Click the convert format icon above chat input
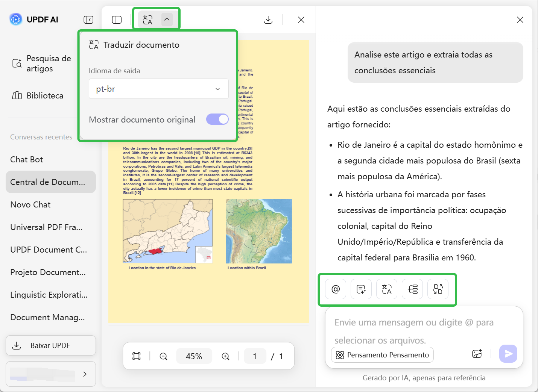538x392 pixels. pos(438,289)
